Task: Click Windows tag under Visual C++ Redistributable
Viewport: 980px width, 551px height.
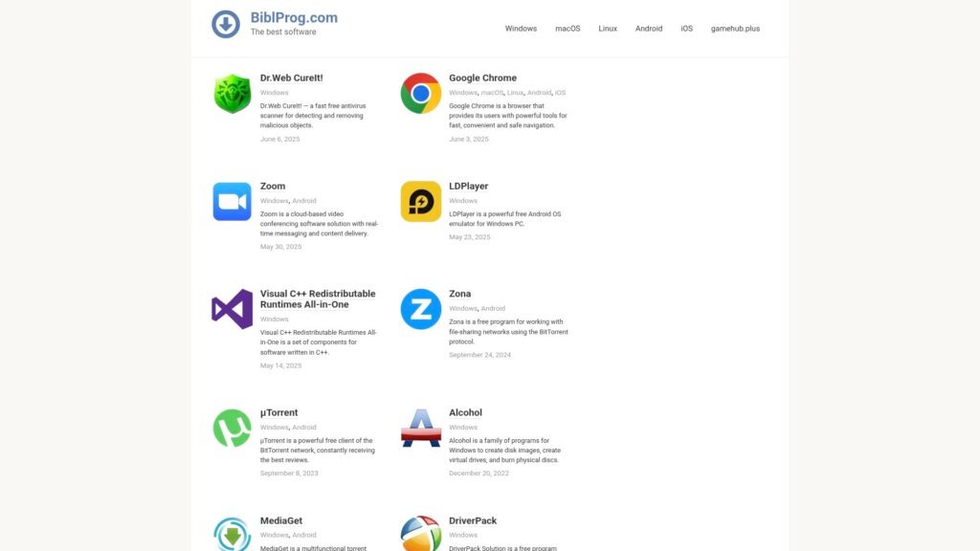Action: tap(275, 320)
